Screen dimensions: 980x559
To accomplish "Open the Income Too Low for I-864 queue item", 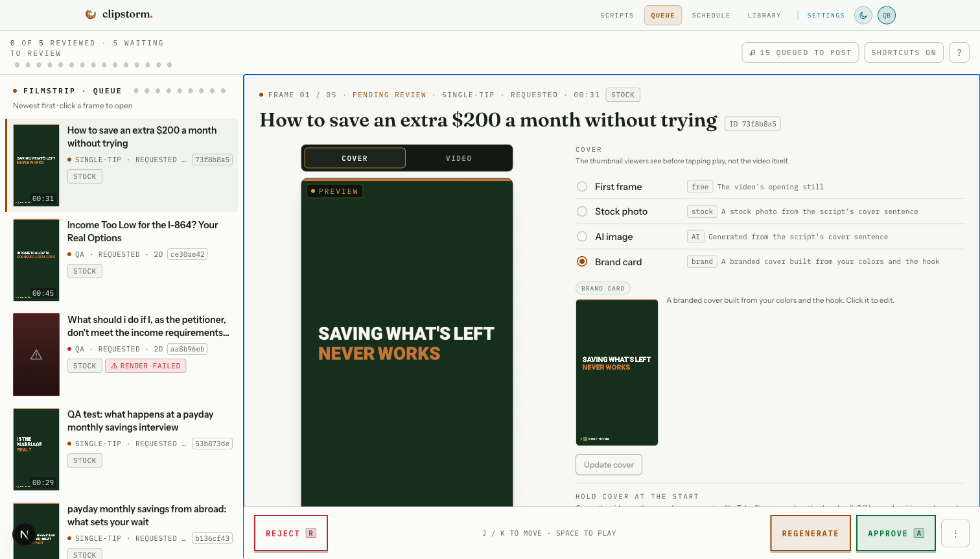I will (121, 260).
